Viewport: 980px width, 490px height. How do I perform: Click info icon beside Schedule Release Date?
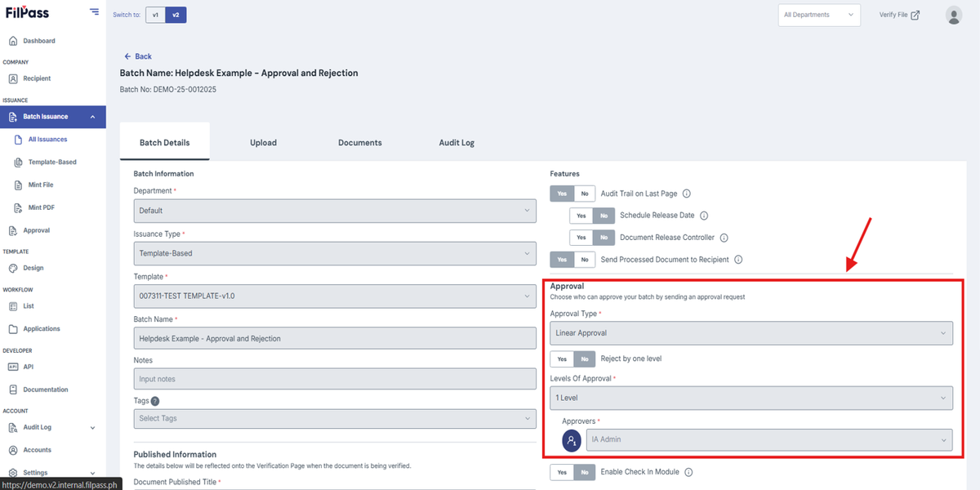click(x=704, y=216)
